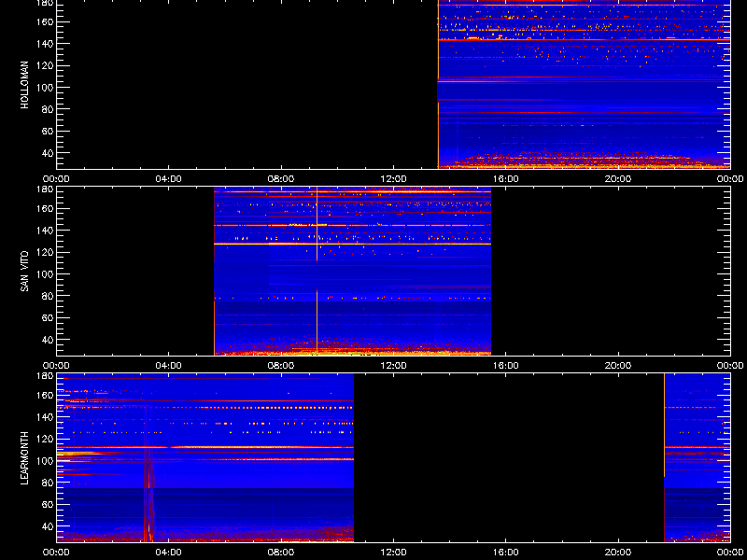Click the 60 tick label on San Vito axis
Screen dimensions: 747x560
point(48,317)
